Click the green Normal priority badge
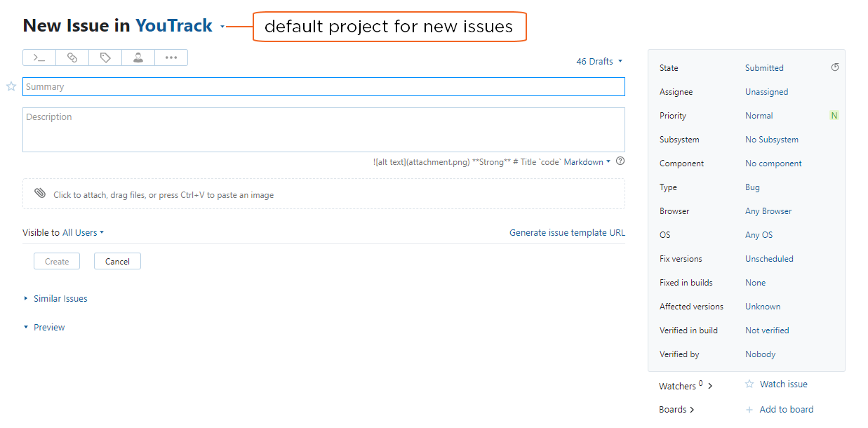The width and height of the screenshot is (868, 428). 834,116
